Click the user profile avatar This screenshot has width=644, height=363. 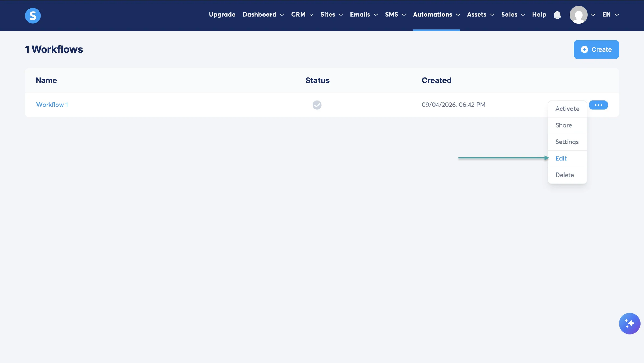pyautogui.click(x=579, y=15)
